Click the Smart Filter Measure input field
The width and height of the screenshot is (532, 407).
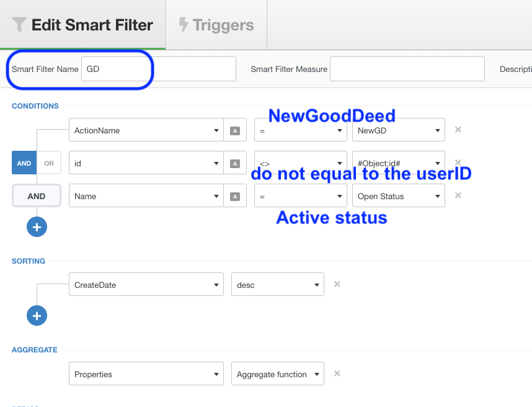(407, 69)
